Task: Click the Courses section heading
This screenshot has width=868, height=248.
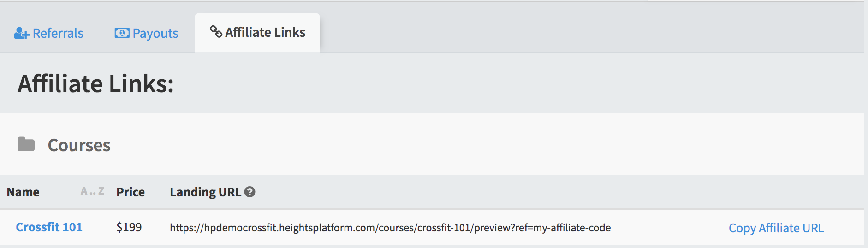Action: [79, 145]
